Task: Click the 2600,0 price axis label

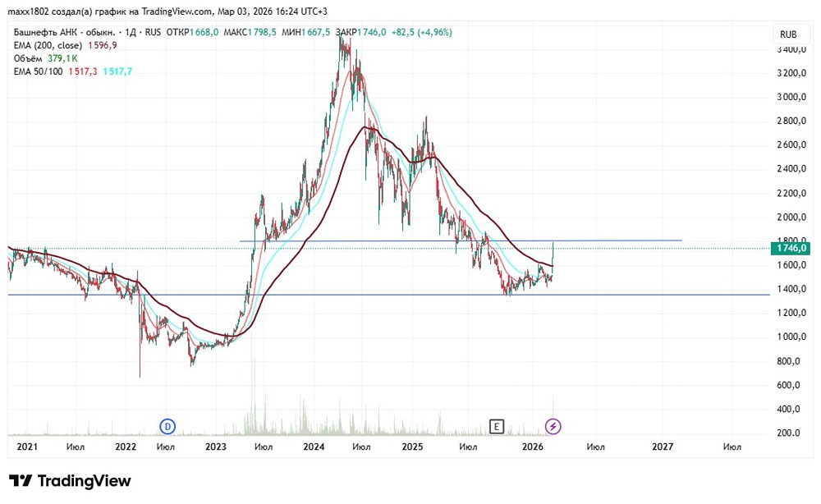Action: [x=791, y=145]
